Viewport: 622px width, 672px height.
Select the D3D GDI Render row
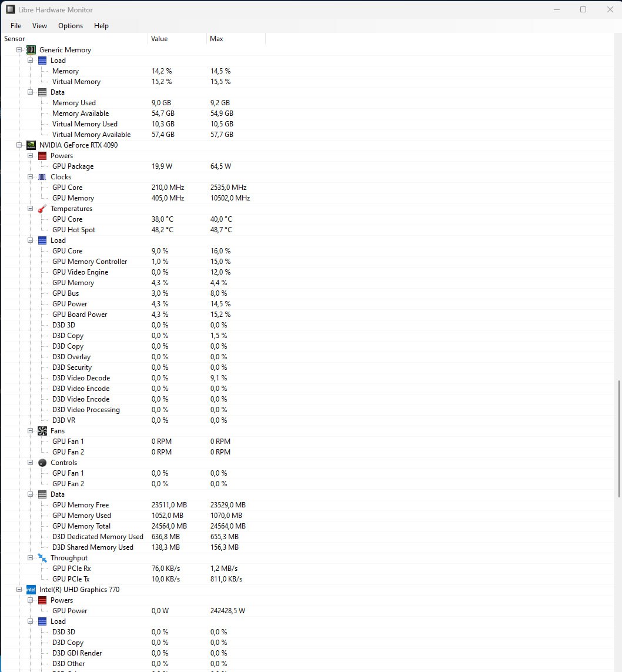click(x=307, y=653)
